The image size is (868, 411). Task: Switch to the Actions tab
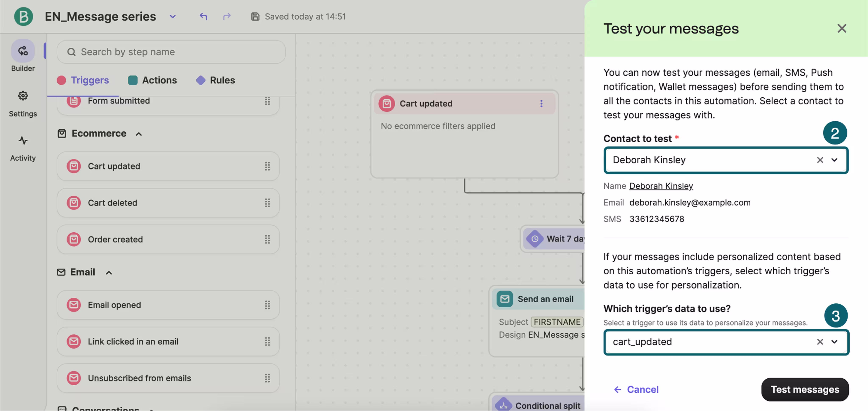(152, 80)
